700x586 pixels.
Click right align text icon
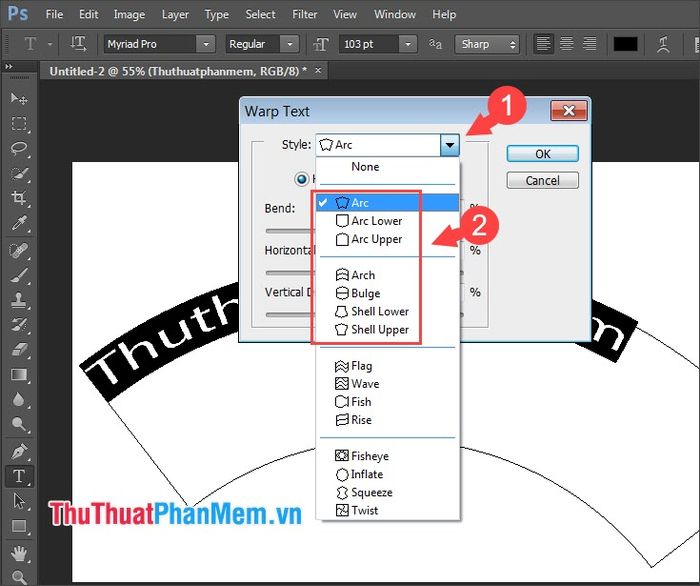589,44
